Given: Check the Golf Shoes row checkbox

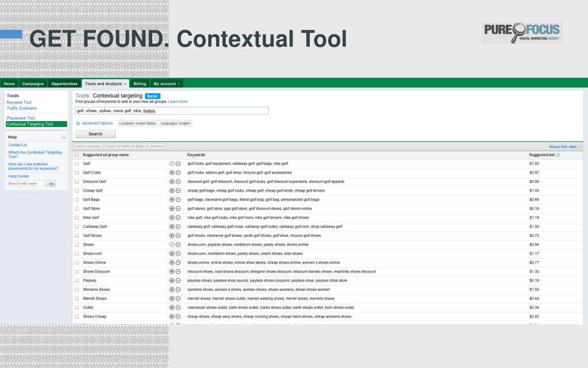Looking at the screenshot, I should tap(77, 236).
